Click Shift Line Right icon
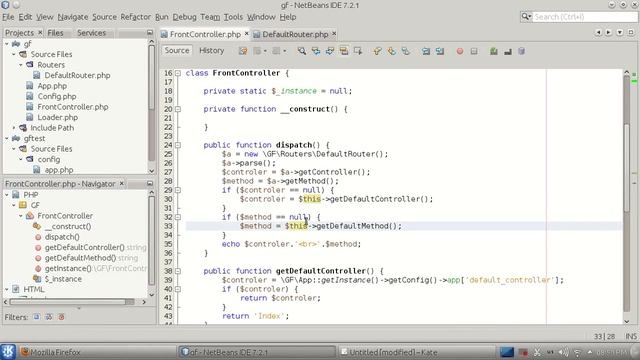 440,51
